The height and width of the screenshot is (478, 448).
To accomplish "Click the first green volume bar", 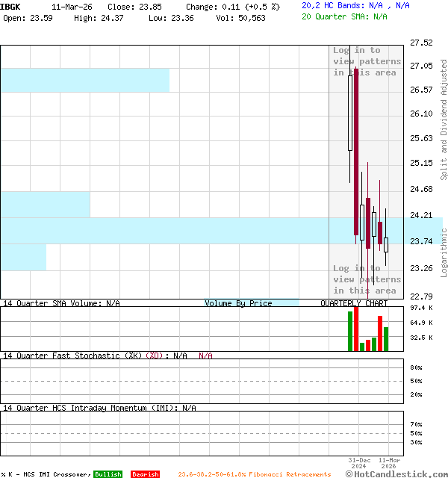I will (349, 331).
